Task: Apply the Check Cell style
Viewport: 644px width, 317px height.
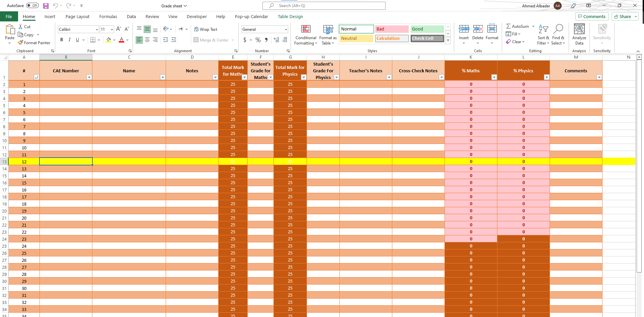Action: 427,38
